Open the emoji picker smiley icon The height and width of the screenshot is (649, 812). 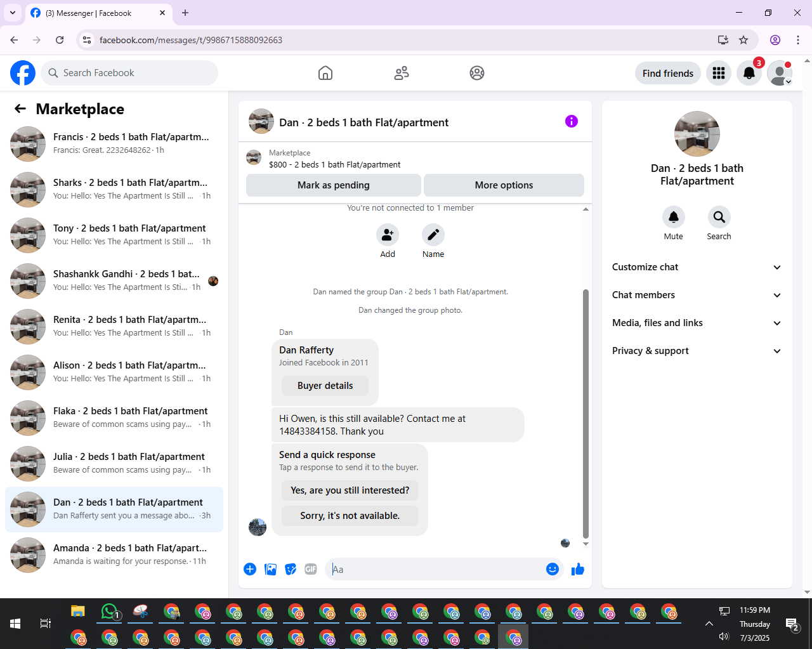[x=553, y=569]
